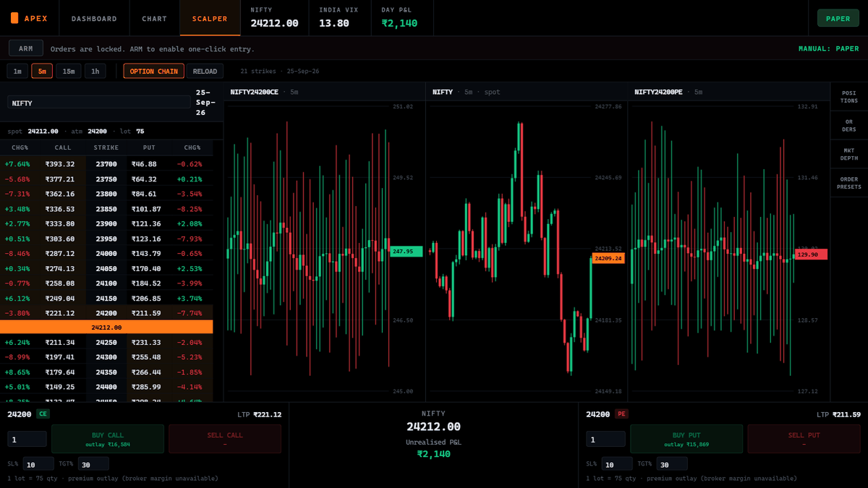The image size is (868, 488).
Task: Open the DASHBOARD tab
Action: click(x=94, y=18)
